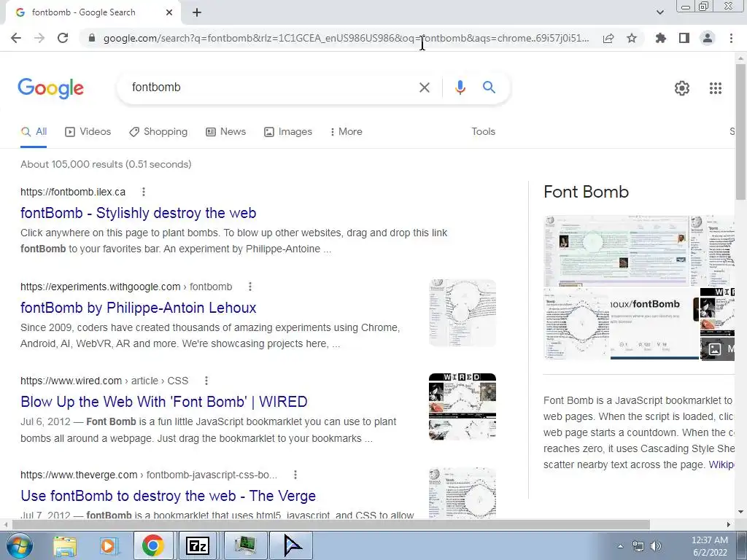Click the Google logo

point(51,88)
